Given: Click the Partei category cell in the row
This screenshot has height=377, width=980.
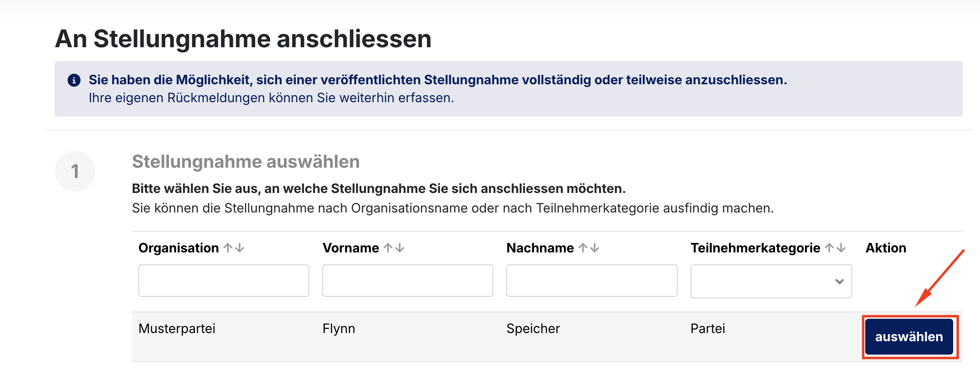Looking at the screenshot, I should (707, 329).
